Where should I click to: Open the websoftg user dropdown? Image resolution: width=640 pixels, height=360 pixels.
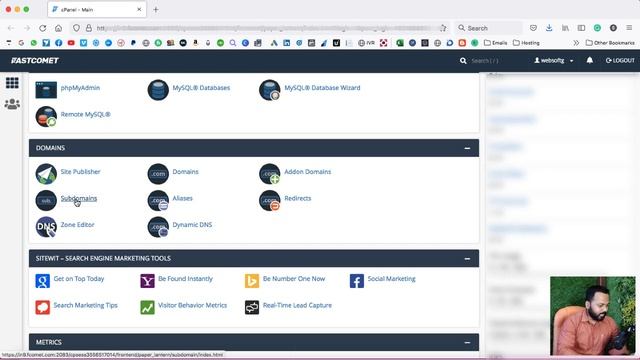(x=554, y=60)
